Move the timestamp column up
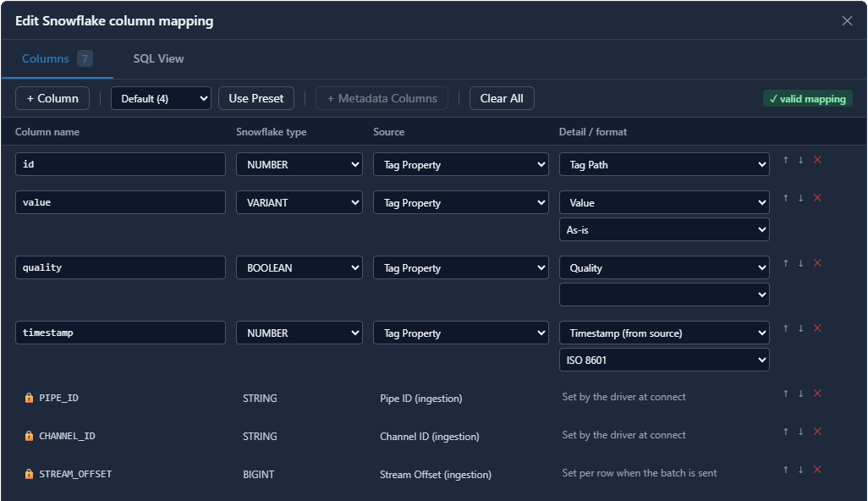 click(786, 328)
